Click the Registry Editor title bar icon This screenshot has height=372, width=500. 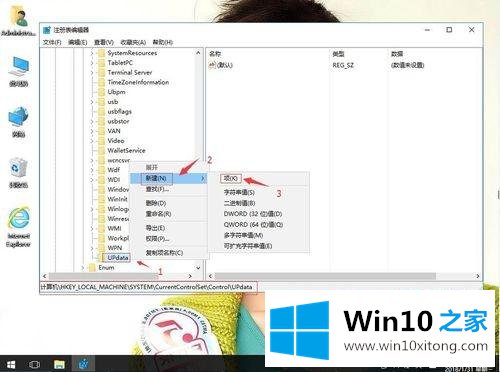click(x=47, y=30)
